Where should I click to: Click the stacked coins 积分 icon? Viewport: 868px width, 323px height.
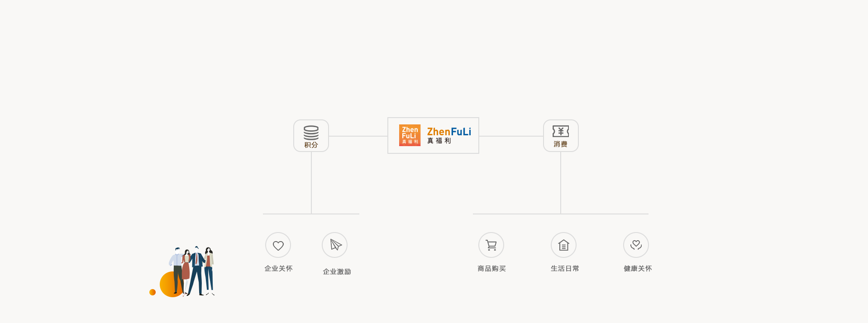[311, 132]
